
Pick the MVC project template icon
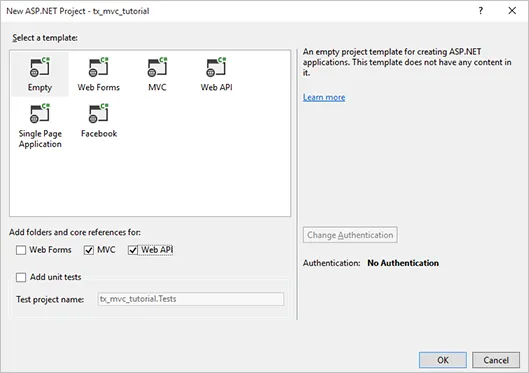(157, 67)
